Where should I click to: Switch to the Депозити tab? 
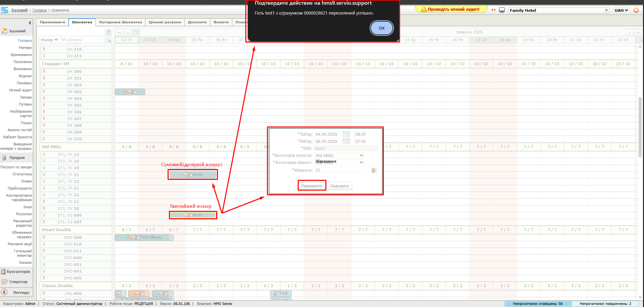[197, 22]
